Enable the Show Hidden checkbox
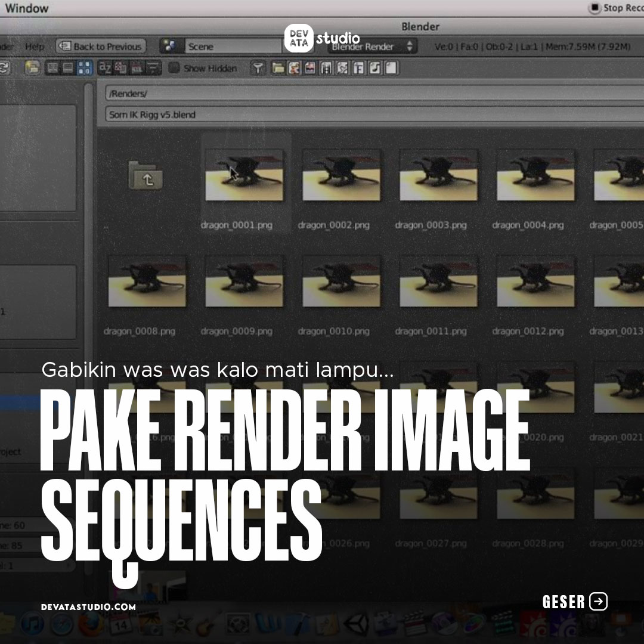The width and height of the screenshot is (644, 644). click(x=174, y=68)
